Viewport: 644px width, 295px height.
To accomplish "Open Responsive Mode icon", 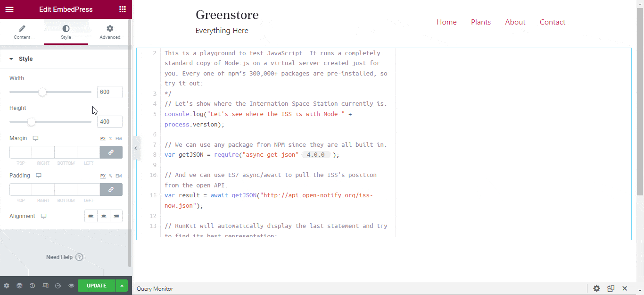I will point(45,286).
